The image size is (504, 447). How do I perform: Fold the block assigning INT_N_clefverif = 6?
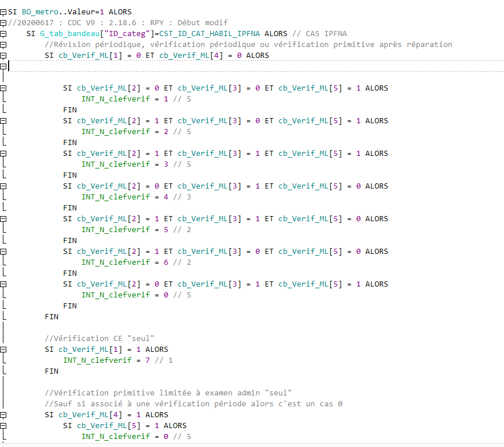coord(3,252)
